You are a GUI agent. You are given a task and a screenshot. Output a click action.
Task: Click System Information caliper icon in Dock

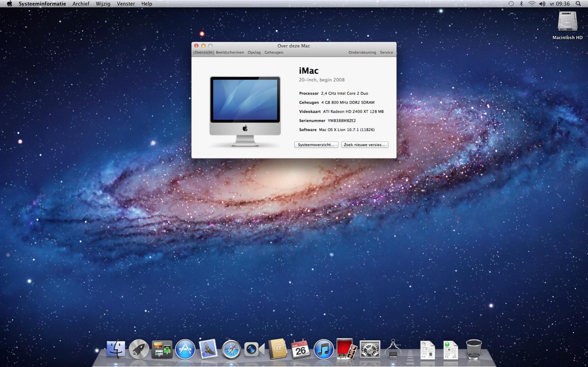pyautogui.click(x=393, y=349)
